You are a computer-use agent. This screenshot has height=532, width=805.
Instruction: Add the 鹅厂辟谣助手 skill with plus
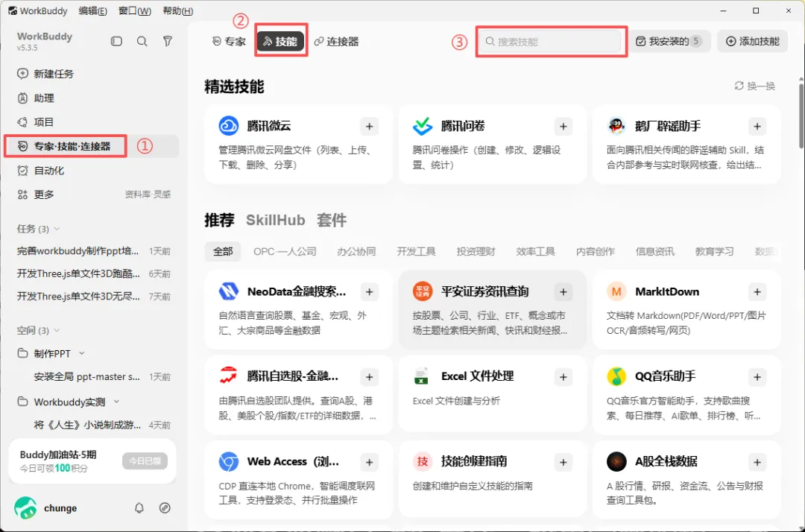point(757,126)
